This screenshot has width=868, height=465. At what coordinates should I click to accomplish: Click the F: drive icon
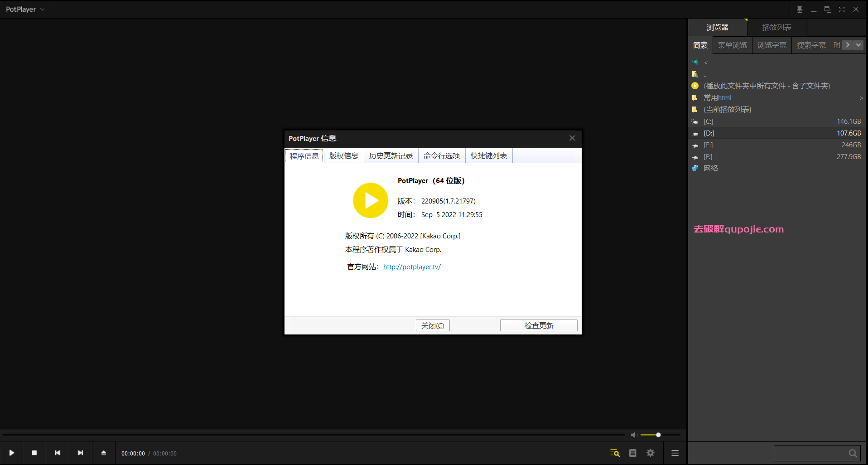[x=695, y=157]
